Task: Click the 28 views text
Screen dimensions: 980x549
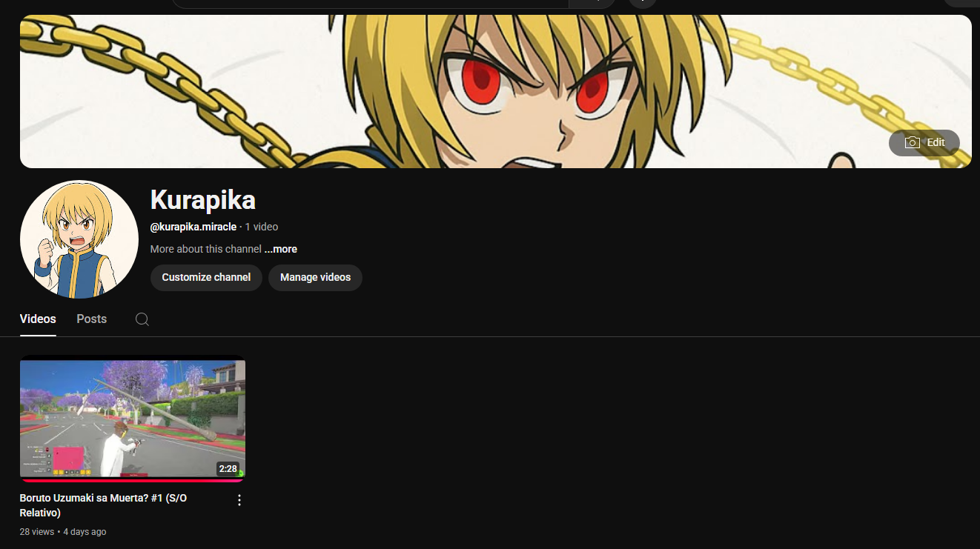Action: point(37,532)
